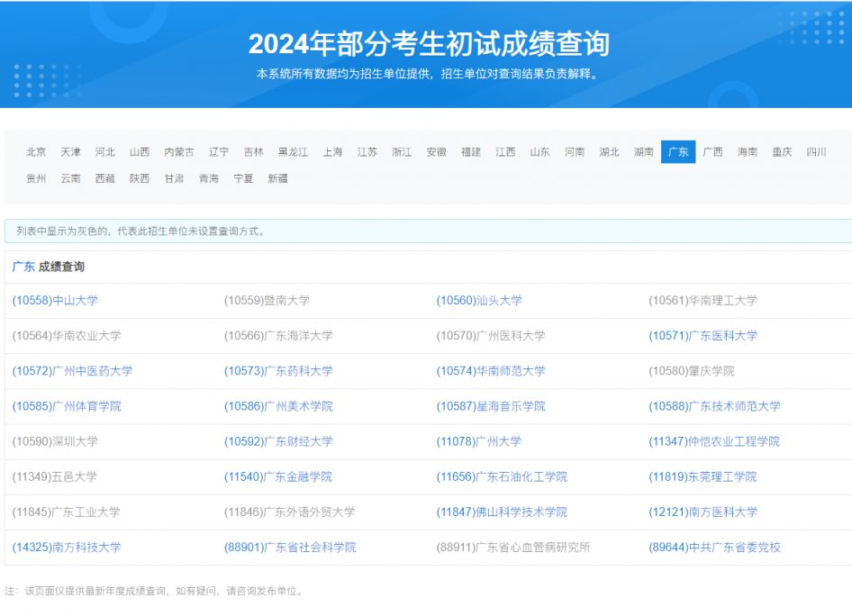Click greyed-out (10564)华南农业大学 entry
Viewport: 852px width, 616px height.
(x=67, y=336)
